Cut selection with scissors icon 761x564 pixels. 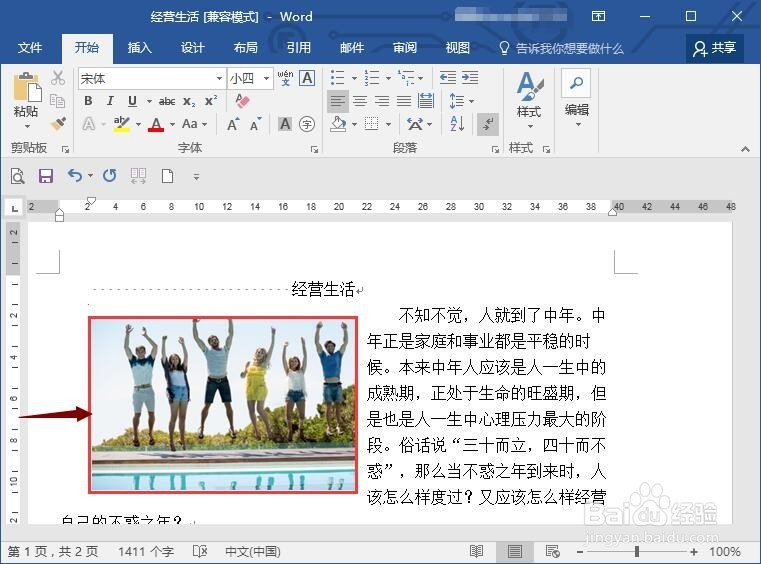coord(58,78)
